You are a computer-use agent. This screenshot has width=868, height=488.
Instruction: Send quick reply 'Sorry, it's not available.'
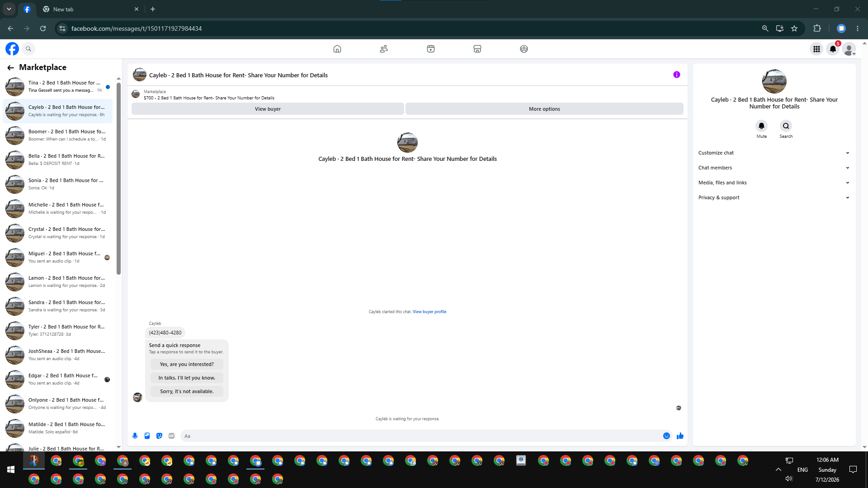(187, 391)
